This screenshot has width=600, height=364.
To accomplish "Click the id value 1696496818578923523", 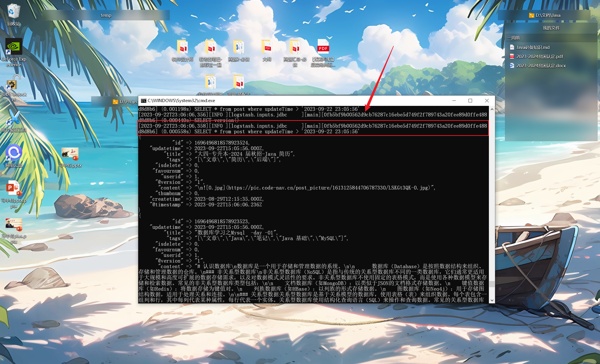I will coord(221,221).
